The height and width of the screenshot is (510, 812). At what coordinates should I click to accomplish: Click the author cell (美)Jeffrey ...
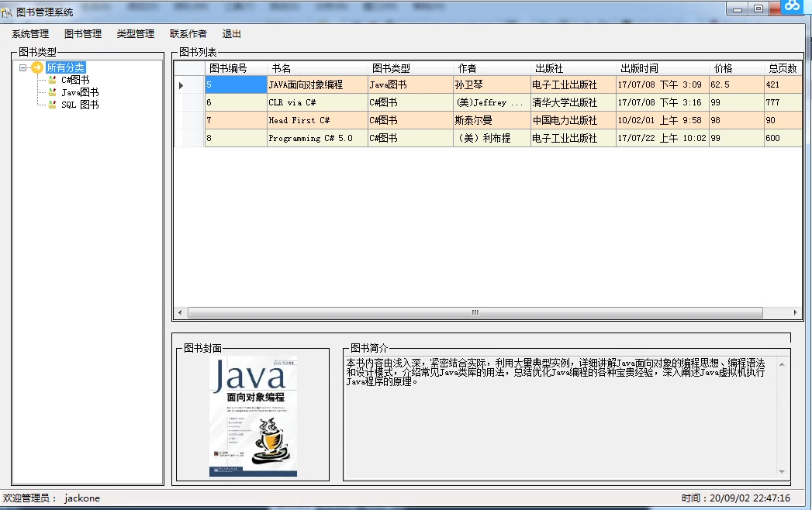(x=492, y=102)
